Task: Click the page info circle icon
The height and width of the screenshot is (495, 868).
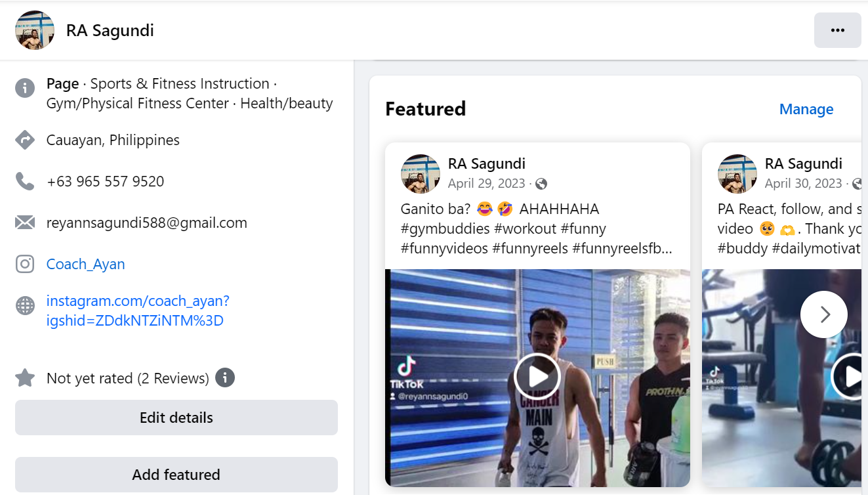Action: (25, 87)
